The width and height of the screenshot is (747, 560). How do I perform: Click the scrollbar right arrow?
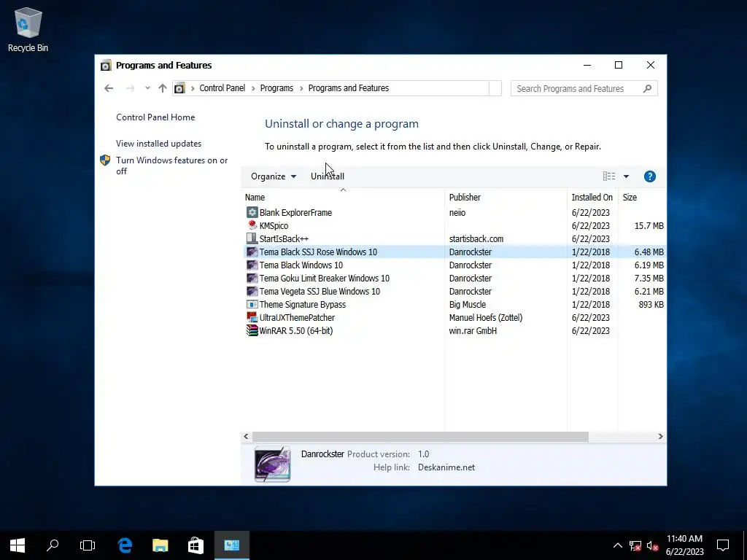point(660,436)
